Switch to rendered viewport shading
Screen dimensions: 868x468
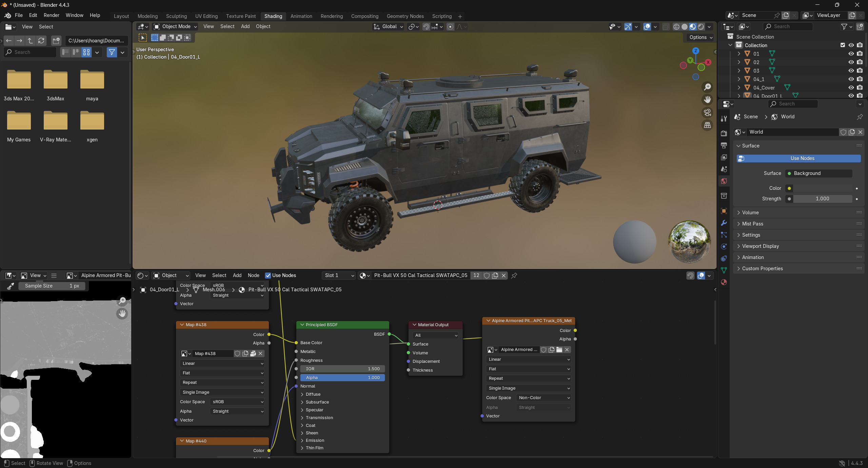click(701, 27)
